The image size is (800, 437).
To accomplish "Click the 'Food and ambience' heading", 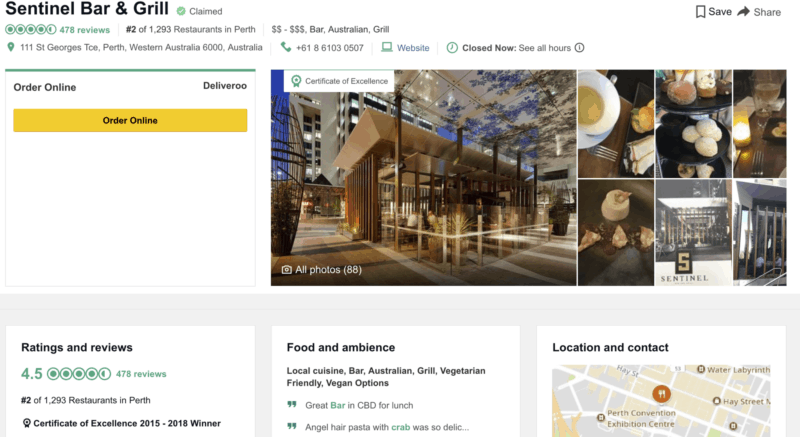I will pyautogui.click(x=341, y=347).
